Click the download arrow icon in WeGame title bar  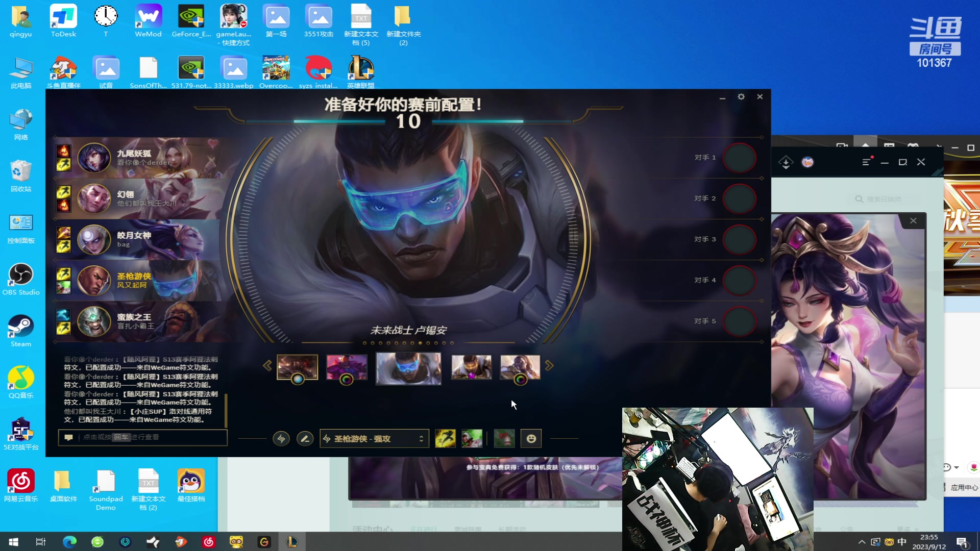tap(786, 162)
